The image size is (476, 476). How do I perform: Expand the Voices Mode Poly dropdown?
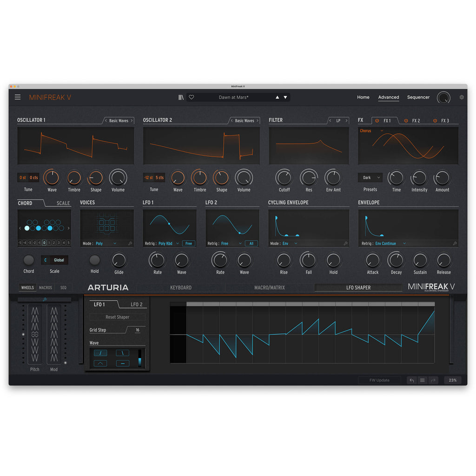point(115,244)
